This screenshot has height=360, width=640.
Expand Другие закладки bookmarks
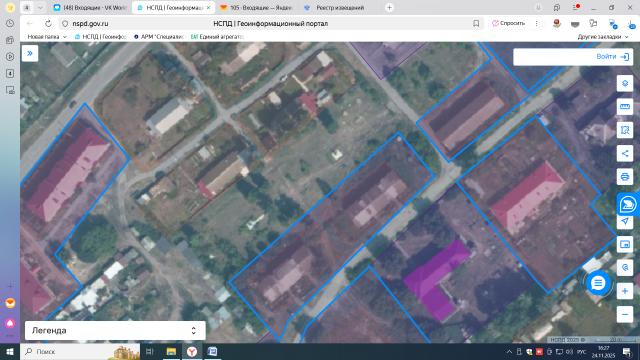[x=603, y=37]
